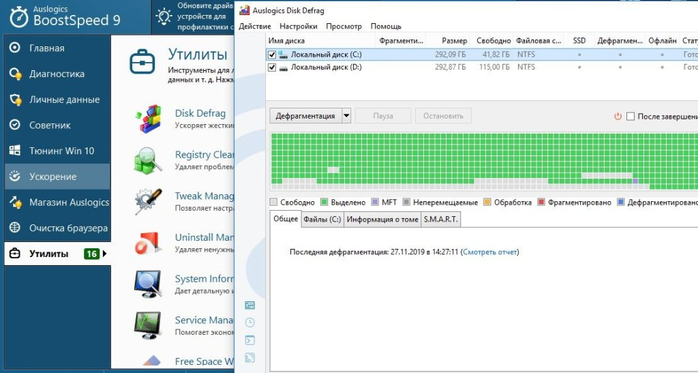This screenshot has height=373, width=698.
Task: Select the Локальный диск (C:) row
Action: (482, 55)
